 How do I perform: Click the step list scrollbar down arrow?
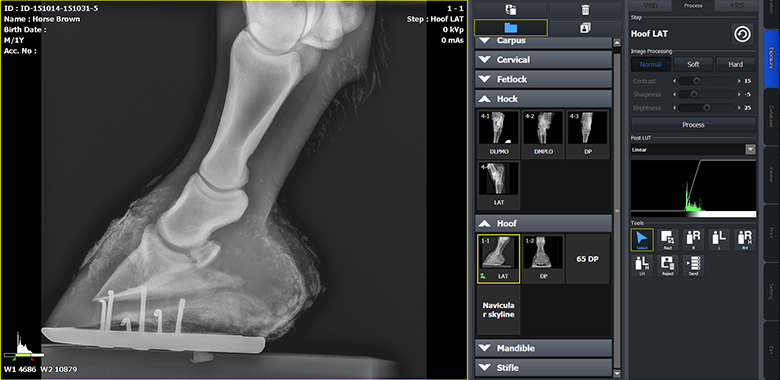[x=617, y=373]
